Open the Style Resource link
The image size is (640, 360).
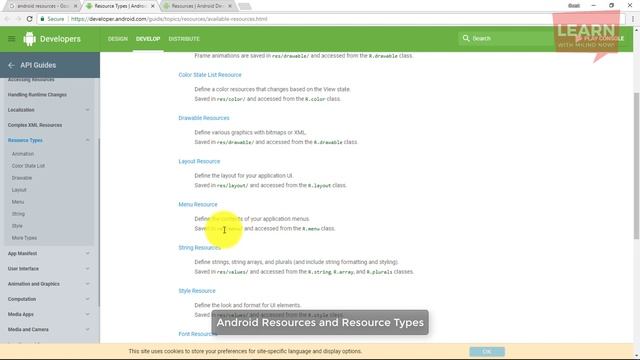pyautogui.click(x=197, y=291)
